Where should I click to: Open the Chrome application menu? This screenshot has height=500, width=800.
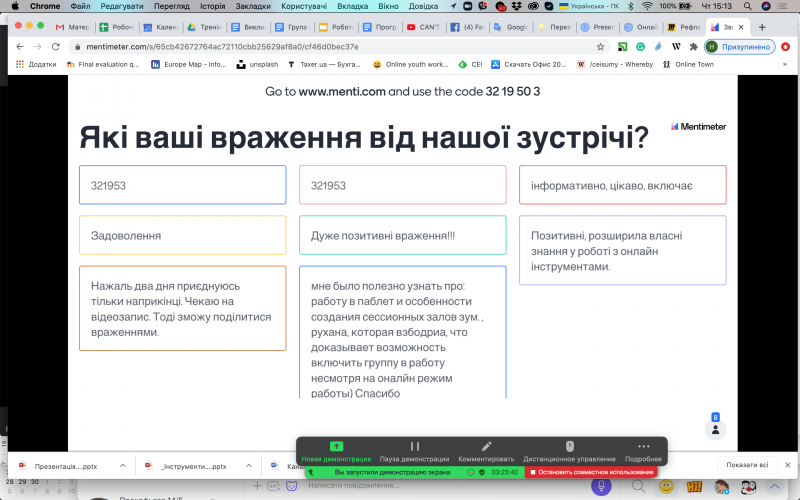(x=45, y=6)
